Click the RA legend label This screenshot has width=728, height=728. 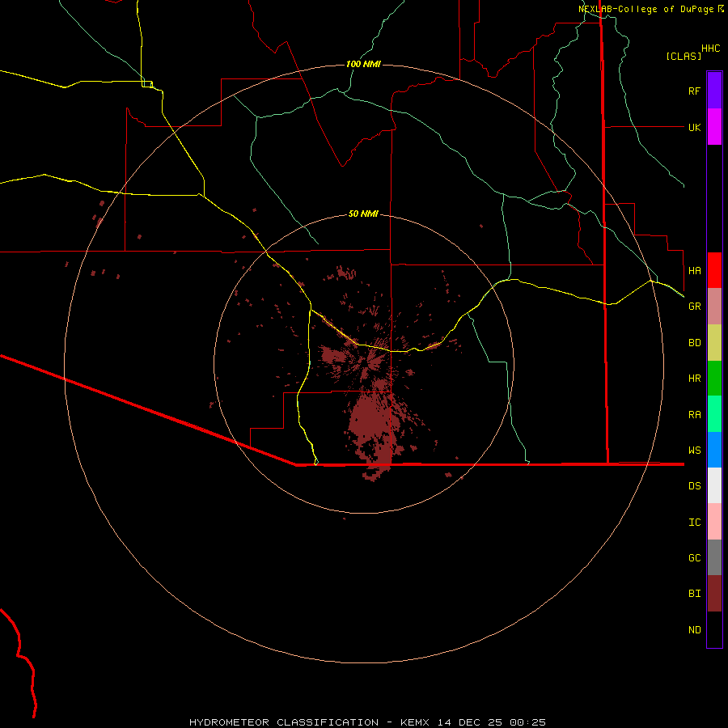(x=694, y=415)
